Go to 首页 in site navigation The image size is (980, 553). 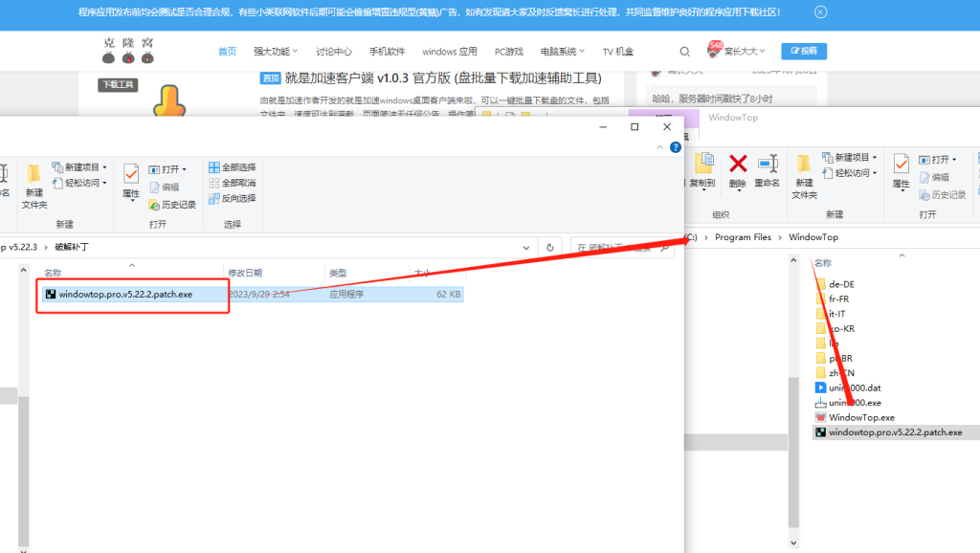(x=228, y=52)
